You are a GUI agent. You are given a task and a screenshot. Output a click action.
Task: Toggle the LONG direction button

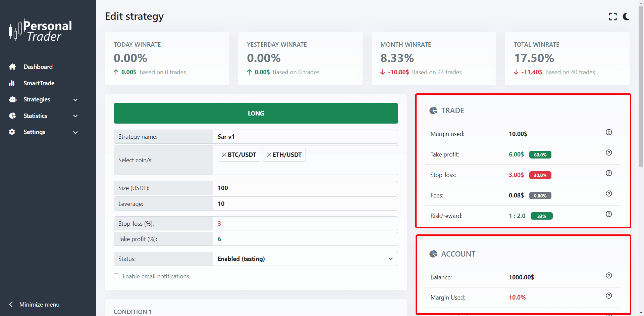click(256, 114)
